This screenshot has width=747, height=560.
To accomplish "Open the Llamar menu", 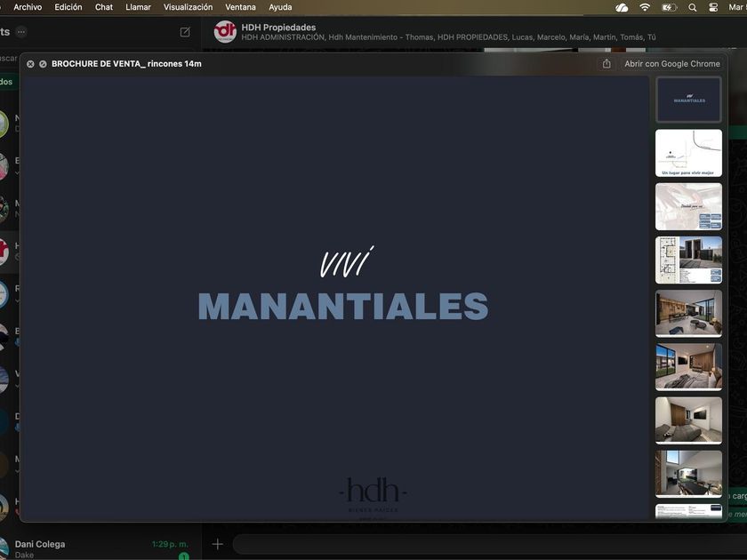I will click(138, 7).
